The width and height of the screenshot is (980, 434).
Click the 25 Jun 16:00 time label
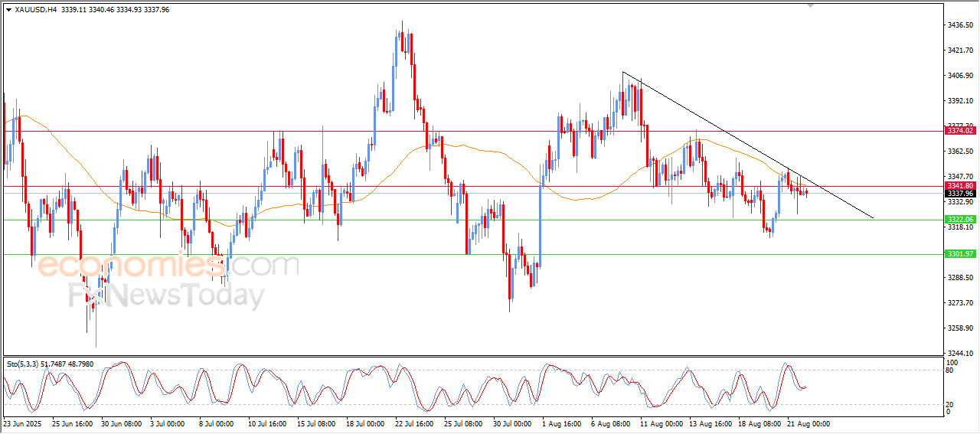(72, 423)
